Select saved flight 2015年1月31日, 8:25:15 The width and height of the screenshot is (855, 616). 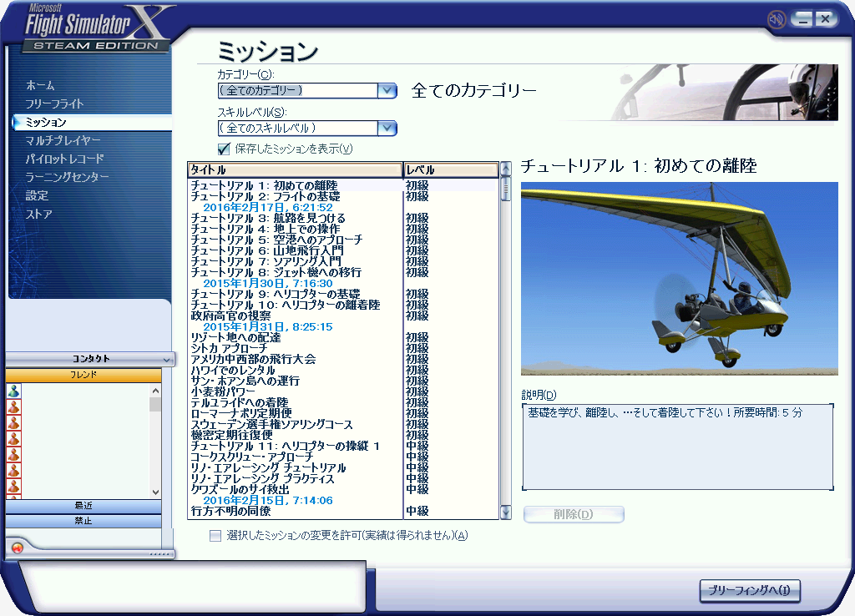(268, 326)
